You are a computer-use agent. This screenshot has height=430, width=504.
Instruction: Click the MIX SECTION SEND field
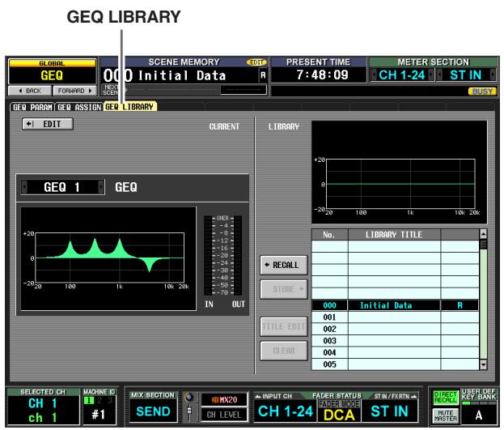[x=154, y=411]
